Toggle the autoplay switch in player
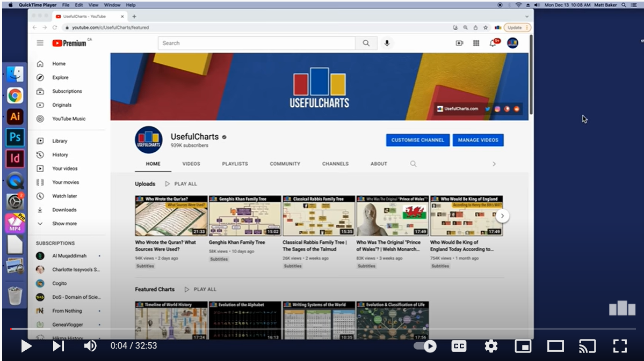644x361 pixels. pyautogui.click(x=425, y=346)
